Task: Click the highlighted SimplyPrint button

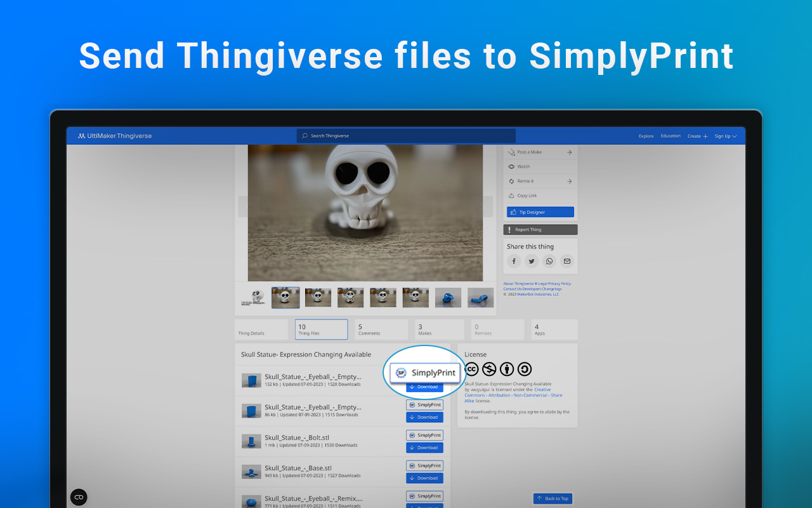Action: tap(424, 373)
